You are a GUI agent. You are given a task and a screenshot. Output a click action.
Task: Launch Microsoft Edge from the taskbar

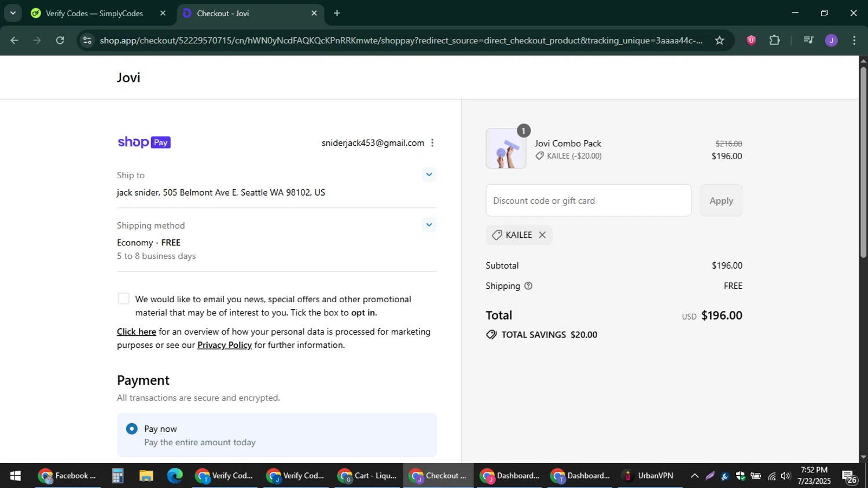175,476
